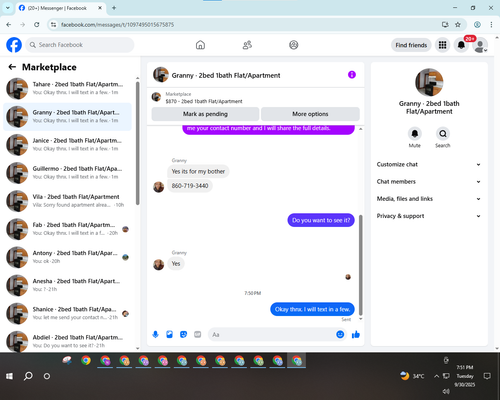Screen dimensions: 500x400
Task: Open Chrome's three-dot menu
Action: [x=491, y=25]
